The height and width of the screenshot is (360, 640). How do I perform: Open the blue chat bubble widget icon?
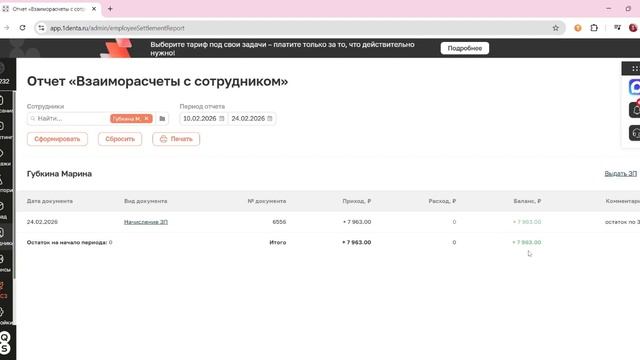(635, 87)
